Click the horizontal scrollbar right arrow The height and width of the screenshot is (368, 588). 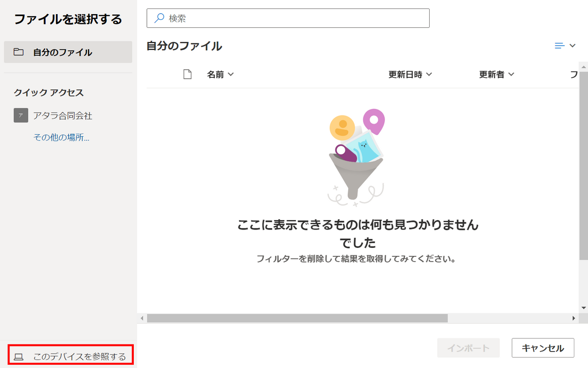click(574, 319)
